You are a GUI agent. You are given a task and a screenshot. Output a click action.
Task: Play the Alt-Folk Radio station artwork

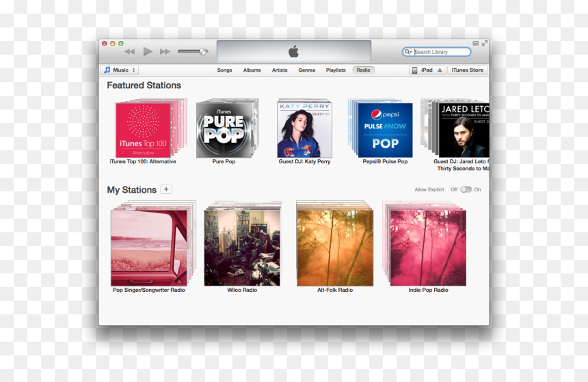coord(335,248)
